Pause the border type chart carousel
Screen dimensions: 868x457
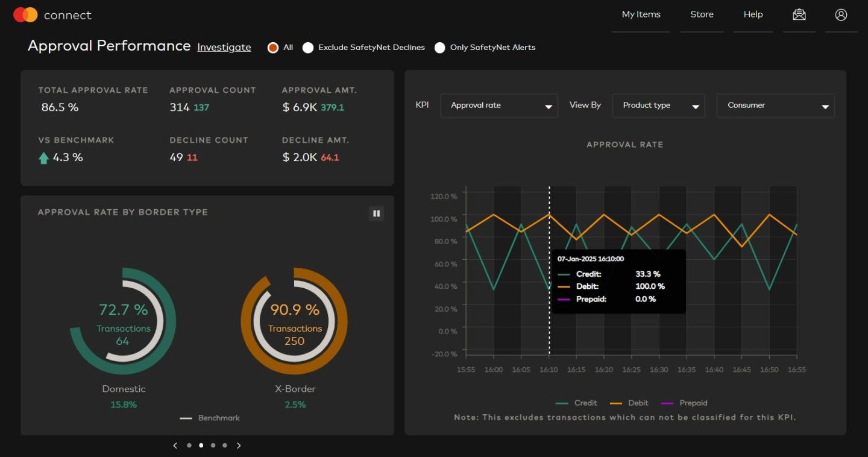pos(376,213)
